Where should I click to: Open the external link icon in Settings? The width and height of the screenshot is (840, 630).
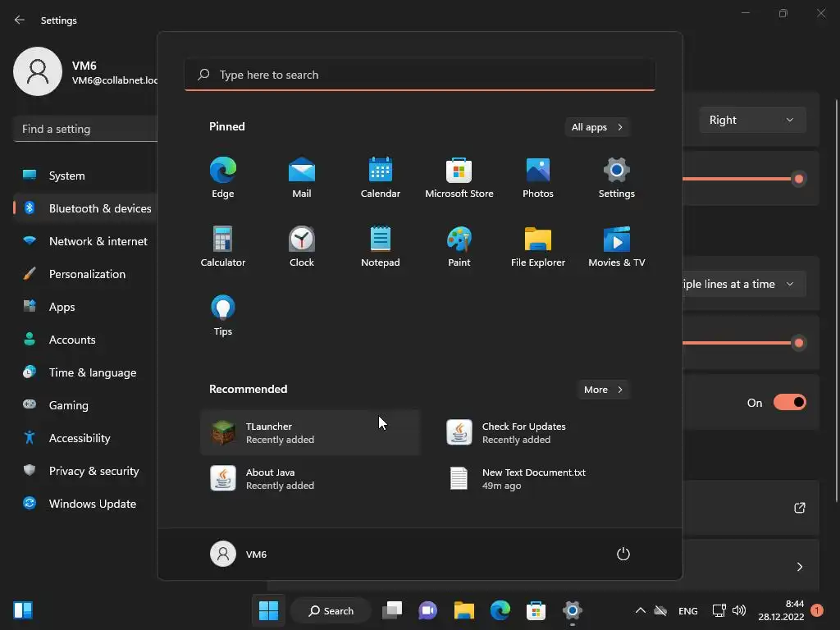(799, 508)
